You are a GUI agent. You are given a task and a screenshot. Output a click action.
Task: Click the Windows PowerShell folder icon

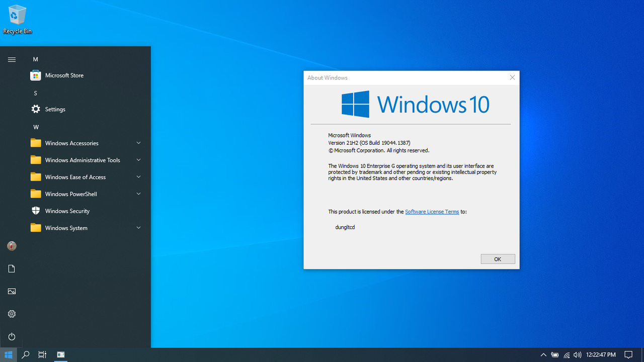(x=35, y=194)
